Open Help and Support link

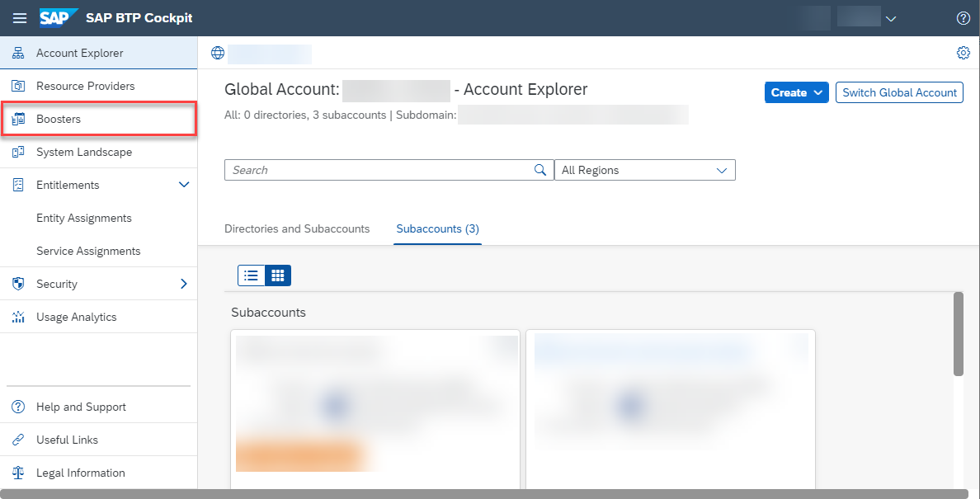(x=99, y=407)
